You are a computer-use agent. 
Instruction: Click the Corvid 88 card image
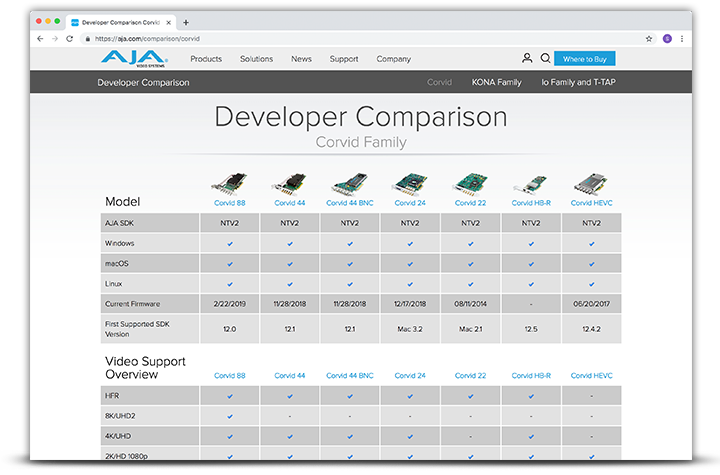click(229, 184)
